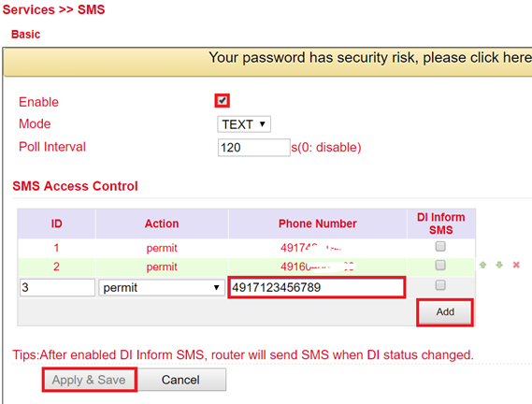Open the Mode TEXT dropdown

(x=244, y=124)
